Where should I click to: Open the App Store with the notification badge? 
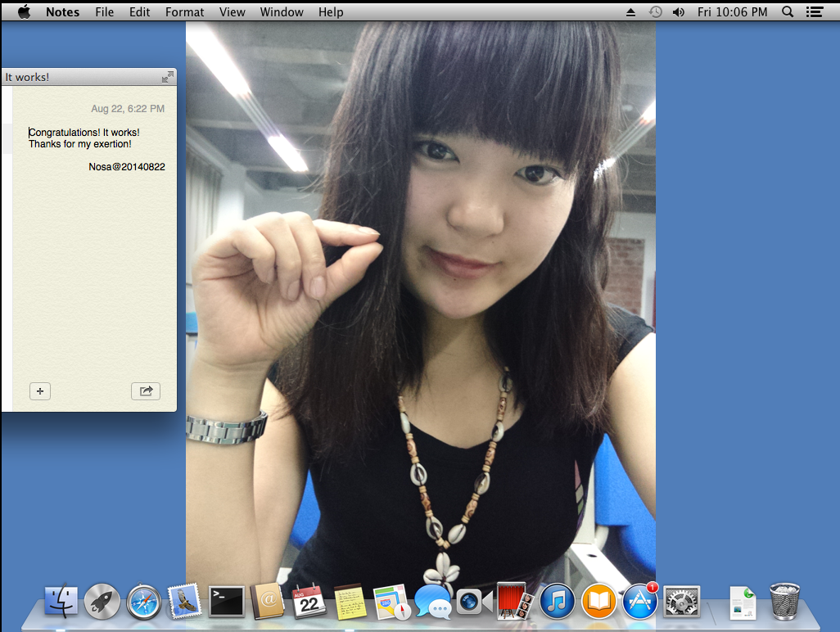(x=639, y=601)
